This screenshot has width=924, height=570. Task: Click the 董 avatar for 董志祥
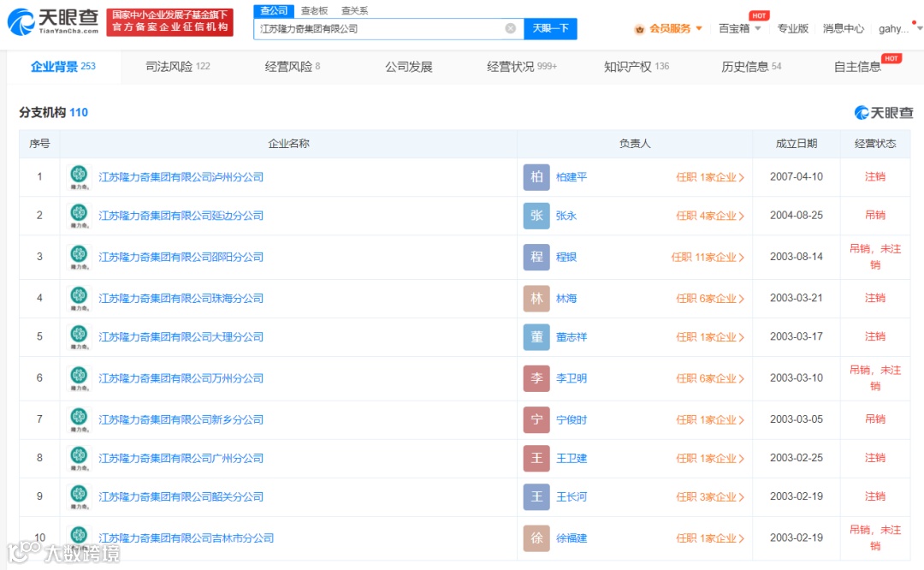tap(536, 336)
